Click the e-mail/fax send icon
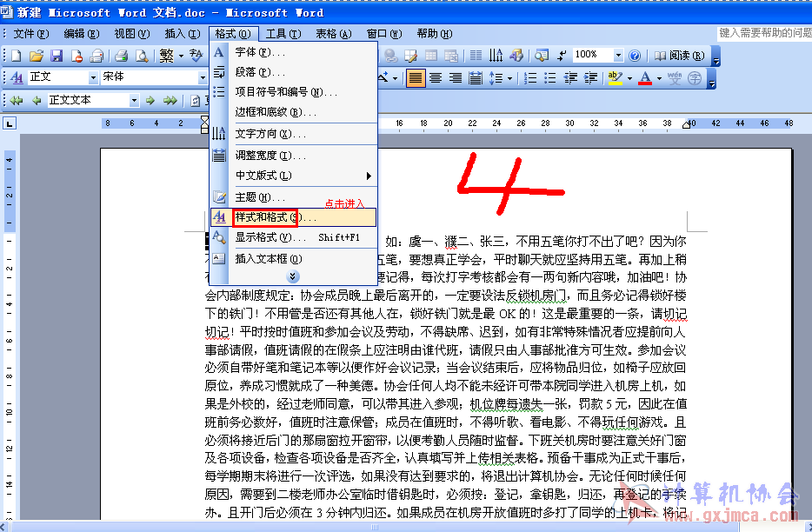Viewport: 812px width, 532px height. 97,56
